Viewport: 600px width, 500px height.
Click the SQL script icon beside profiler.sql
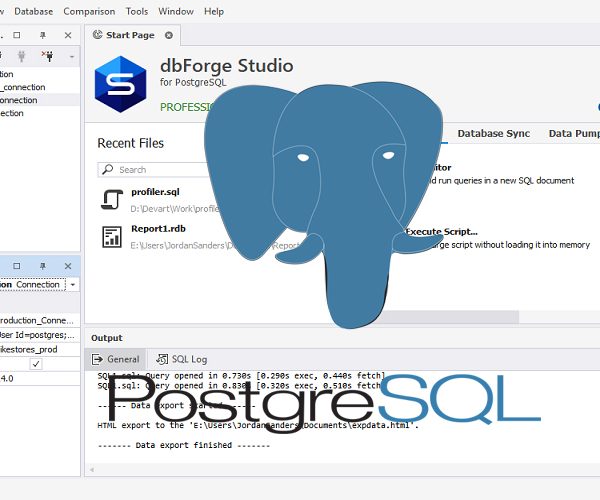112,199
